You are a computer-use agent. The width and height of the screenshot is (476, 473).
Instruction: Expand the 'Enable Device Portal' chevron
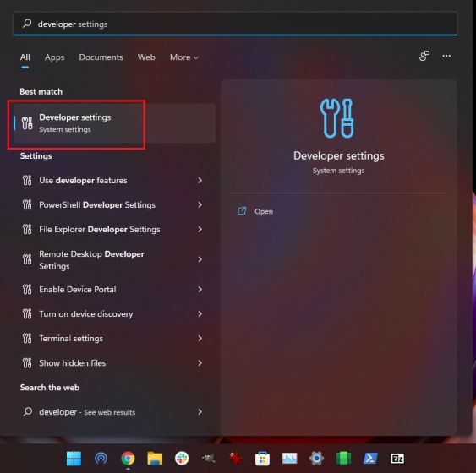tap(200, 290)
